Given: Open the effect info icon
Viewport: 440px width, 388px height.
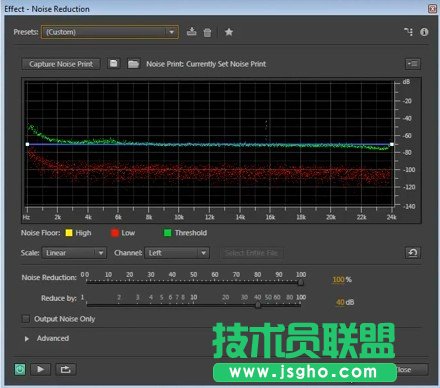Looking at the screenshot, I should click(424, 32).
